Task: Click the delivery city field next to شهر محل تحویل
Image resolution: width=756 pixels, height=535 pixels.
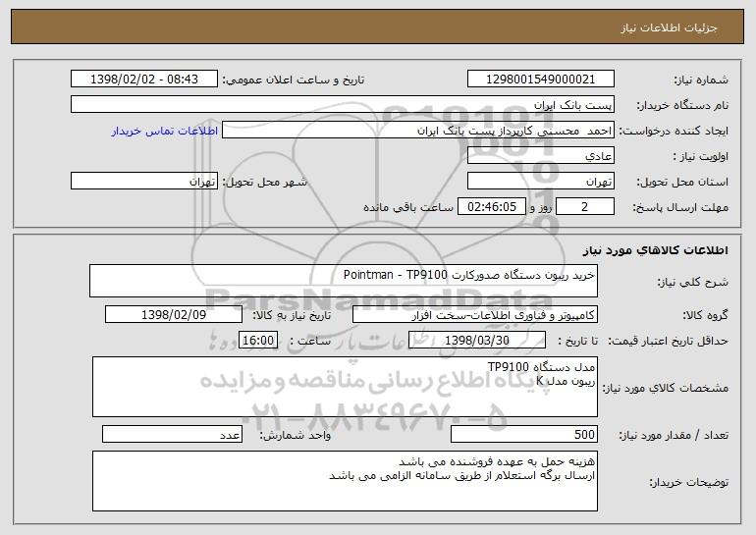Action: (x=144, y=182)
